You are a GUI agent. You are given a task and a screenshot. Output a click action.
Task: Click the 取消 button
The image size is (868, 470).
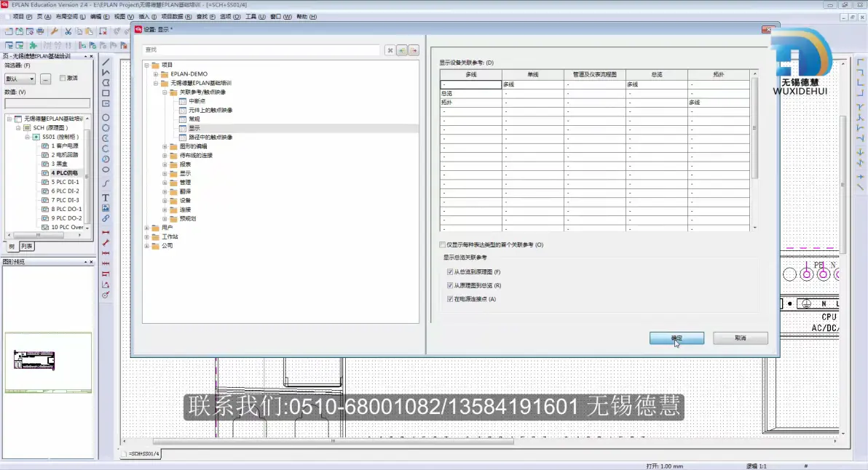[740, 338]
